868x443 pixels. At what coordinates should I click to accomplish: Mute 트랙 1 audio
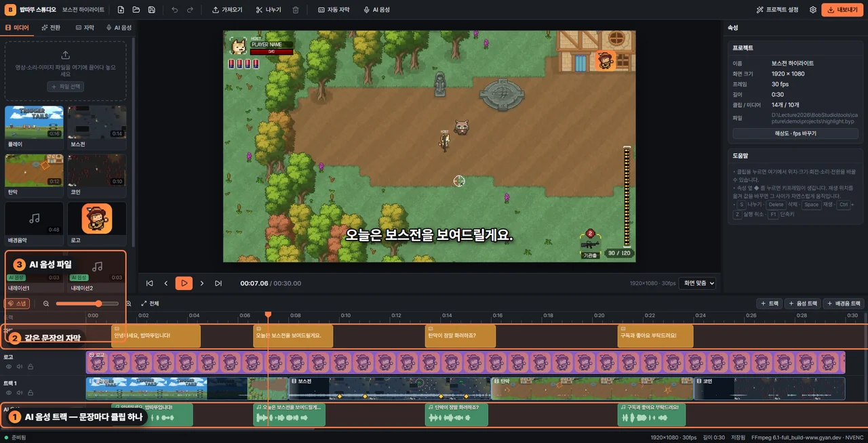click(20, 393)
